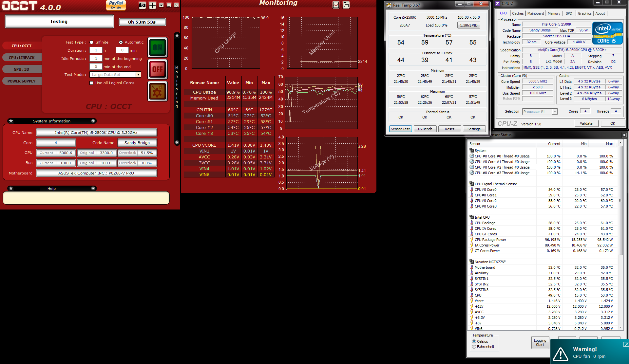Collapse the System Information section arrow
Viewport: 629px width, 364px height.
click(x=93, y=121)
